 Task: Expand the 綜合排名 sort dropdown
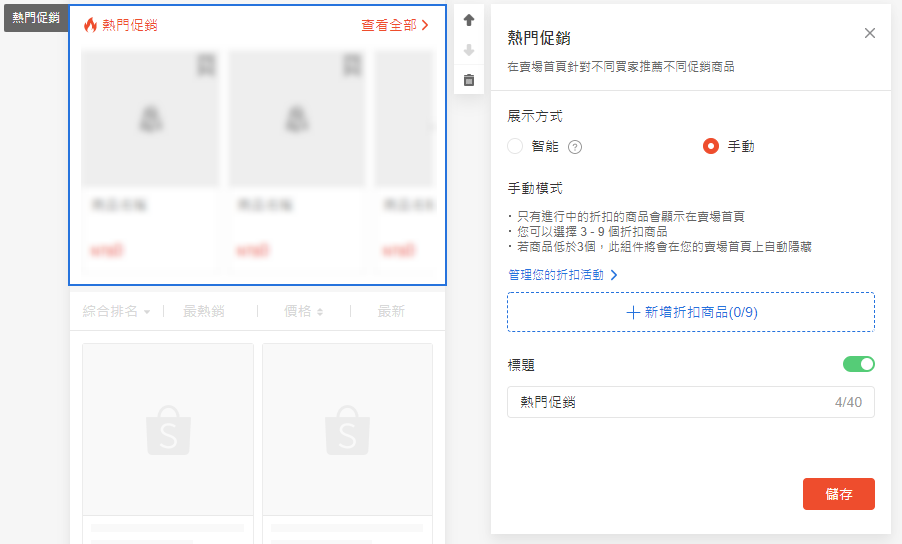point(116,311)
